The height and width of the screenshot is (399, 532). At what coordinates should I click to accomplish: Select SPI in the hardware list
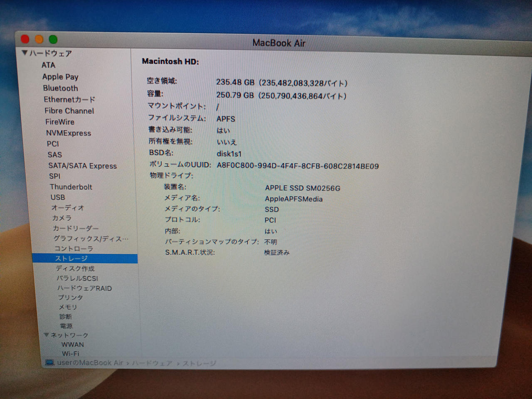pos(54,176)
